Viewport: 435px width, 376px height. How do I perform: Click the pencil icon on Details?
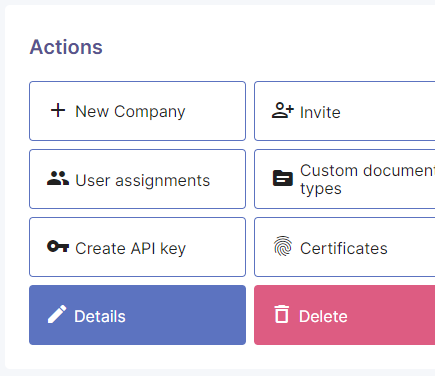tap(57, 314)
